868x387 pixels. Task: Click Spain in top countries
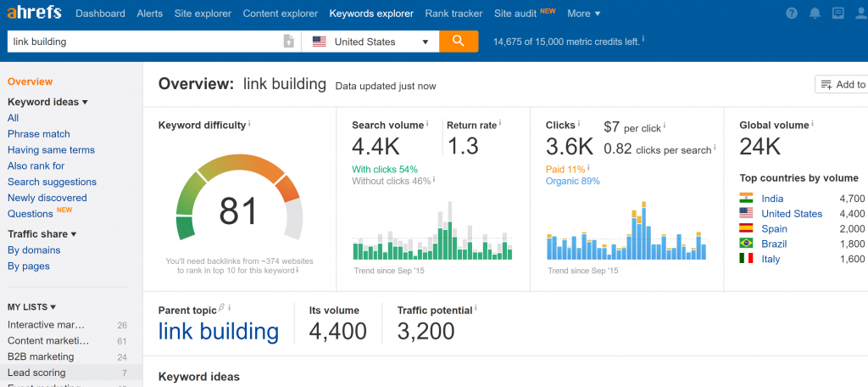[774, 228]
